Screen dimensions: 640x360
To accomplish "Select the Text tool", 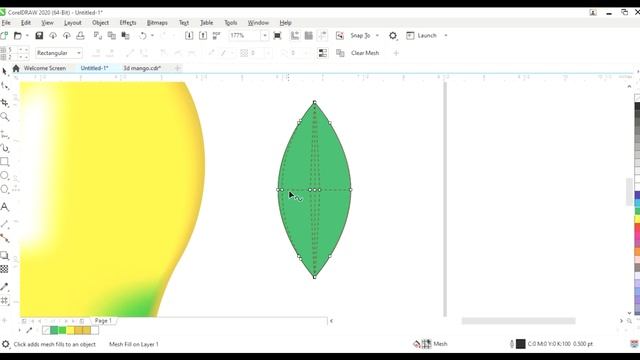I will (4, 207).
